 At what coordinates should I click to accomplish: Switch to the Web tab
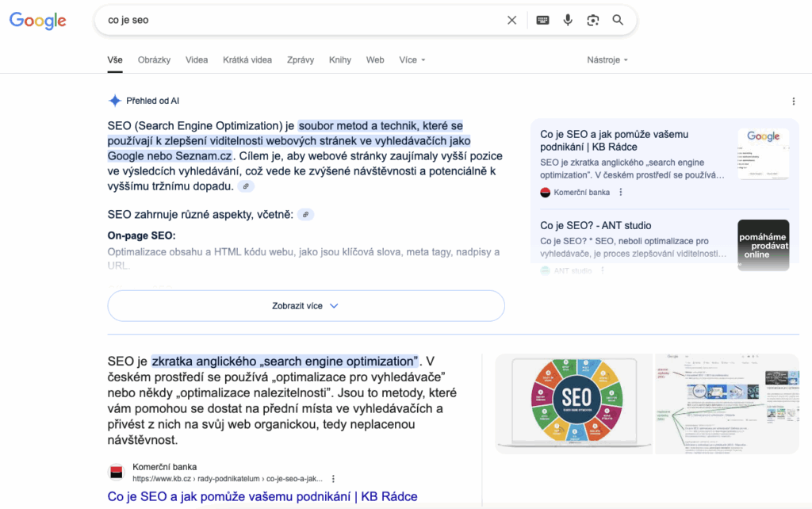[x=375, y=60]
